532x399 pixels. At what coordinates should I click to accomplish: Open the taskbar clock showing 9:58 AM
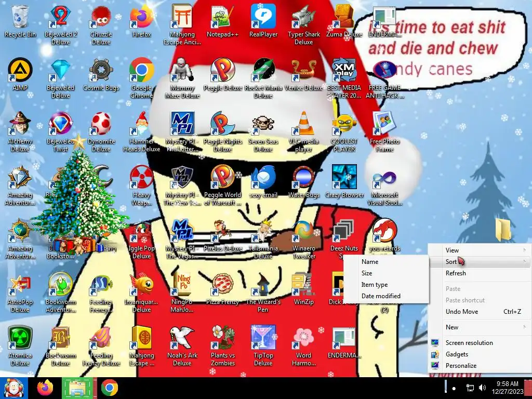[507, 388]
